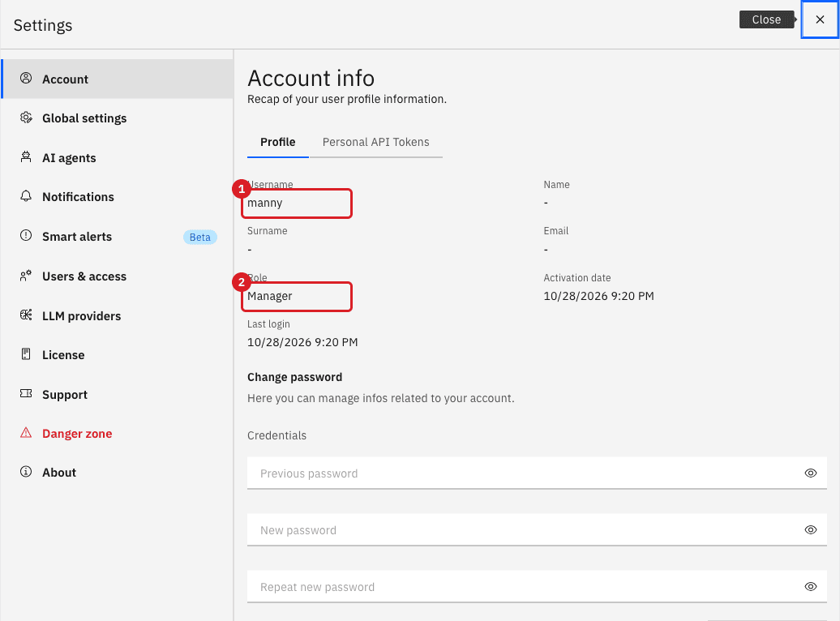Click the Account person icon in sidebar
This screenshot has height=621, width=840.
pyautogui.click(x=26, y=78)
